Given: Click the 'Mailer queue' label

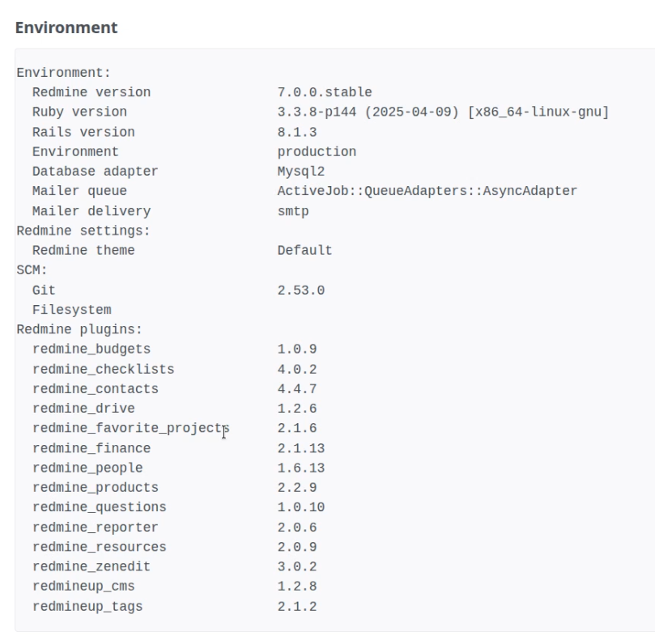Looking at the screenshot, I should coord(79,191).
